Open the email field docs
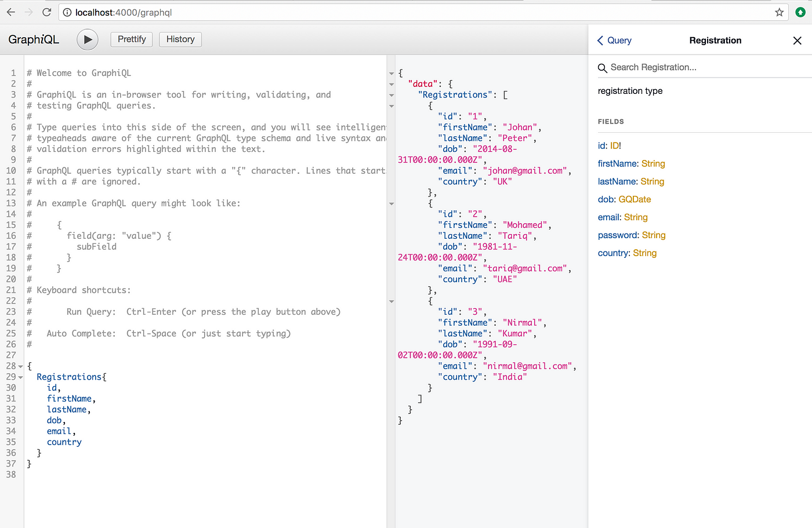 point(609,217)
